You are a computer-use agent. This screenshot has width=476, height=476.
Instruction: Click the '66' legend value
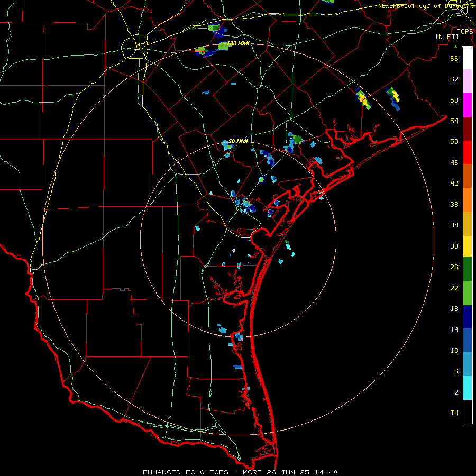point(454,58)
